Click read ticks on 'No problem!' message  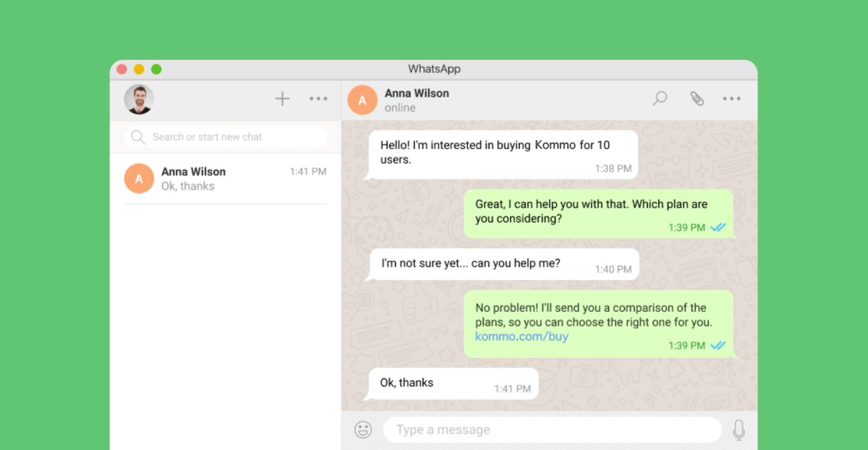718,346
